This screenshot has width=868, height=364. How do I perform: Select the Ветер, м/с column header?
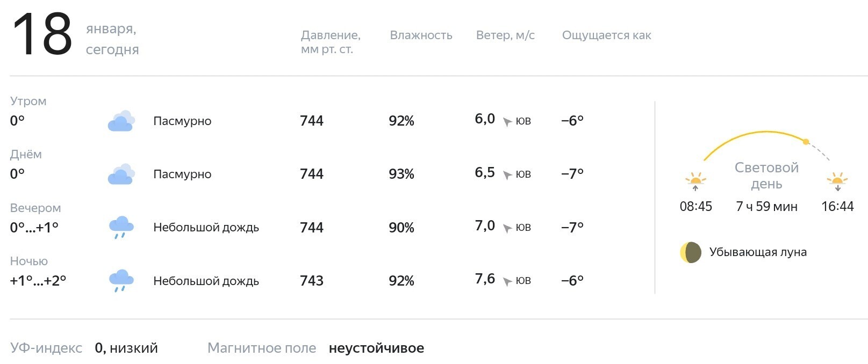pos(505,35)
